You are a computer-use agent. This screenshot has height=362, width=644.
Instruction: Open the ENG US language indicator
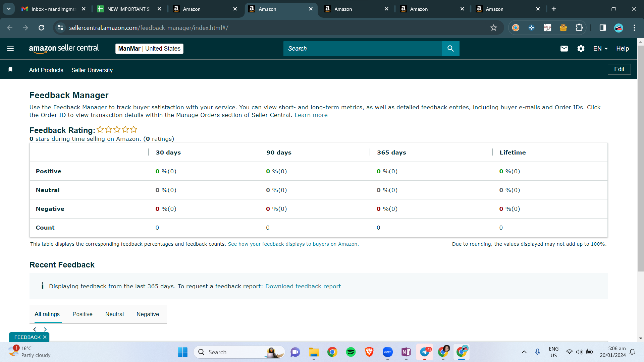[x=553, y=352]
